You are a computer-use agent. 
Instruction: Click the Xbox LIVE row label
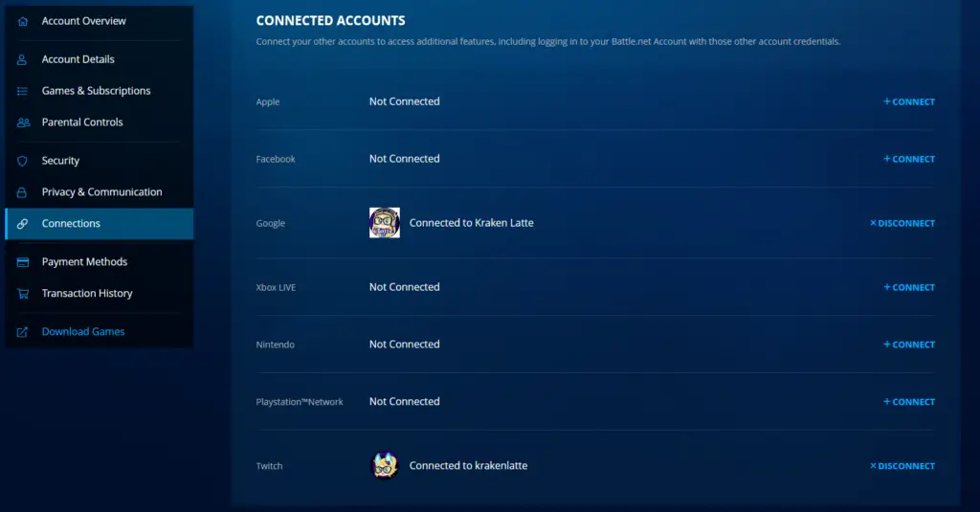pyautogui.click(x=276, y=287)
